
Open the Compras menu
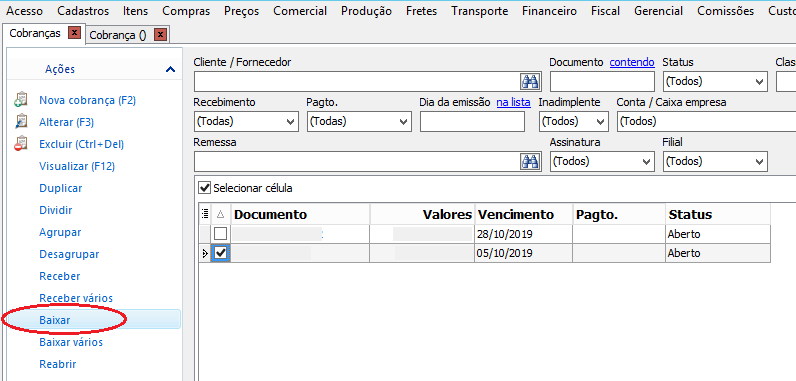[186, 11]
